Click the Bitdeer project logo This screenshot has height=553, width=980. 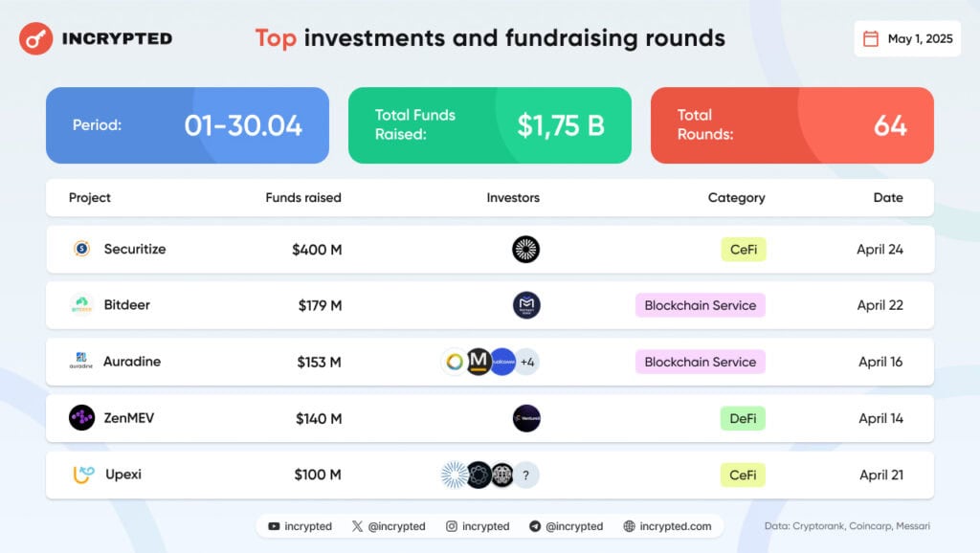81,305
